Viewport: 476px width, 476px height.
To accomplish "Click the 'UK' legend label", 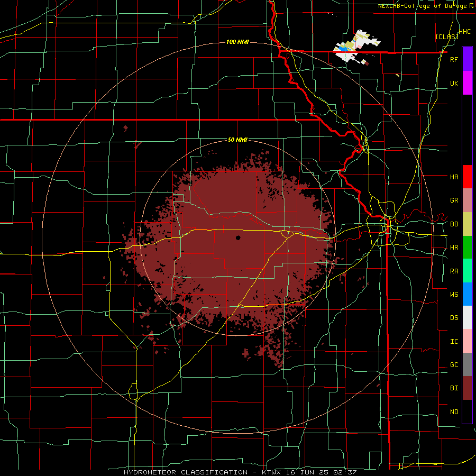I will [x=454, y=83].
